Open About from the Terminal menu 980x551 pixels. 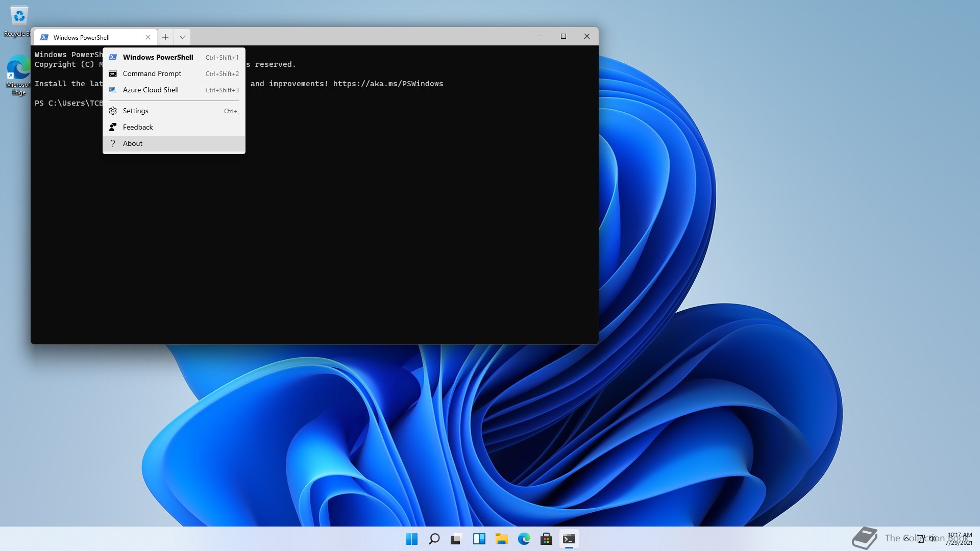[x=174, y=143]
